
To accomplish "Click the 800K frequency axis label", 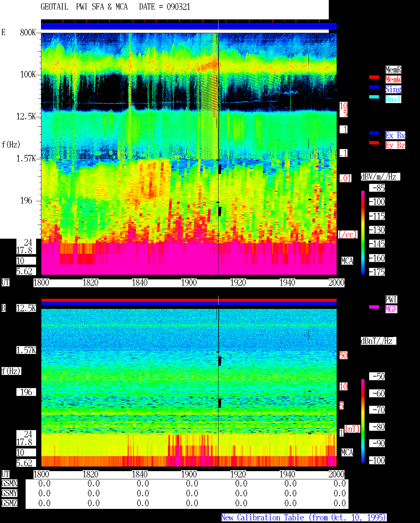I will (x=28, y=32).
